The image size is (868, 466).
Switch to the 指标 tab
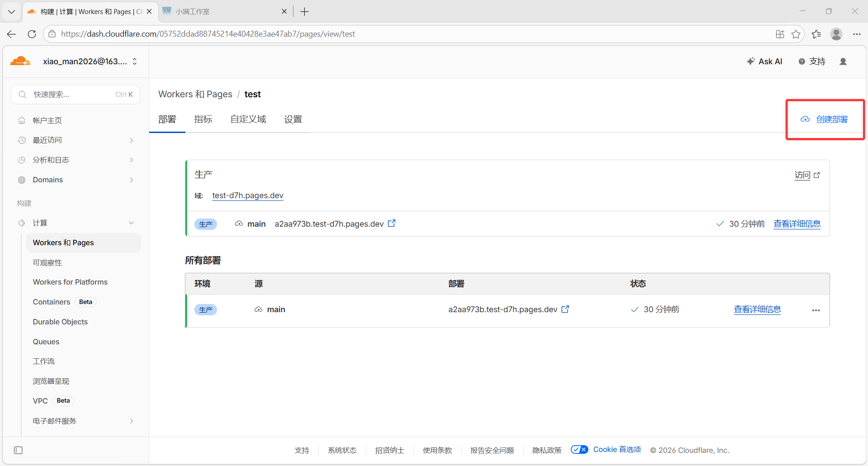point(203,119)
